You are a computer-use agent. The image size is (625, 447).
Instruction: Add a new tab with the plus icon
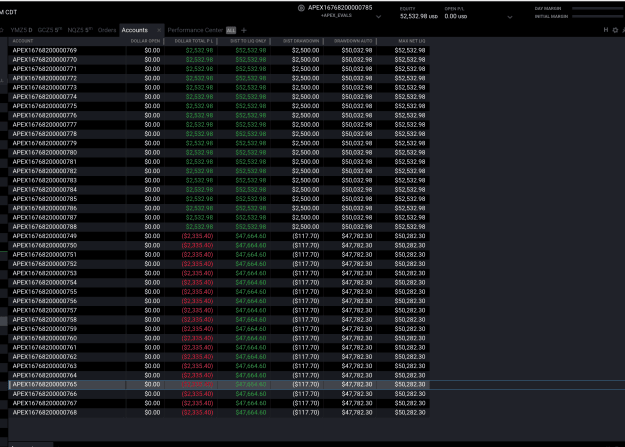coord(244,30)
